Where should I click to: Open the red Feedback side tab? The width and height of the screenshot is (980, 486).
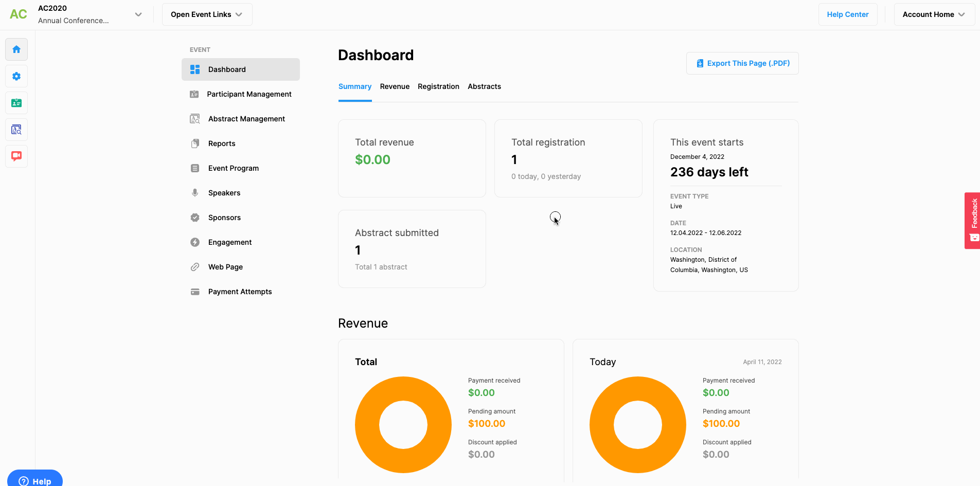(x=972, y=220)
